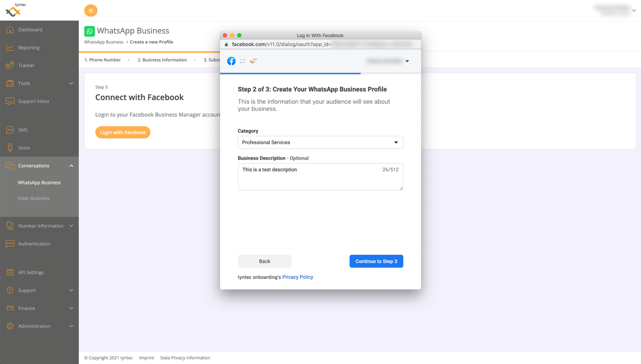Open the Category dropdown
Viewport: 641px width, 364px height.
coord(320,142)
